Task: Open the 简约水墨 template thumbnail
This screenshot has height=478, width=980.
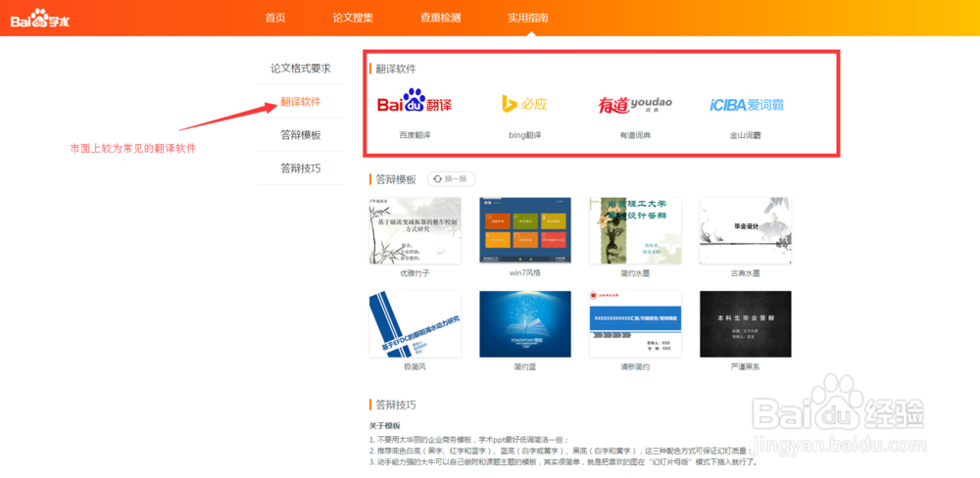Action: (x=636, y=230)
